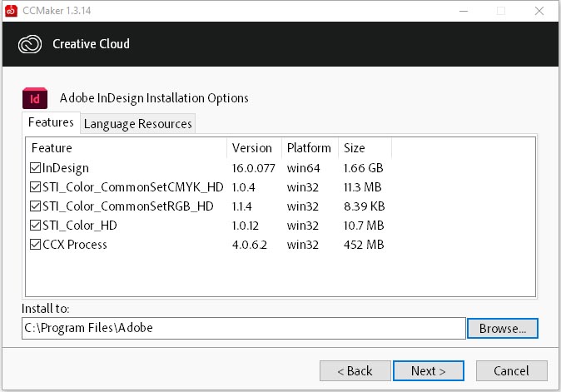Switch to the Language Resources tab
The height and width of the screenshot is (392, 561).
point(137,124)
